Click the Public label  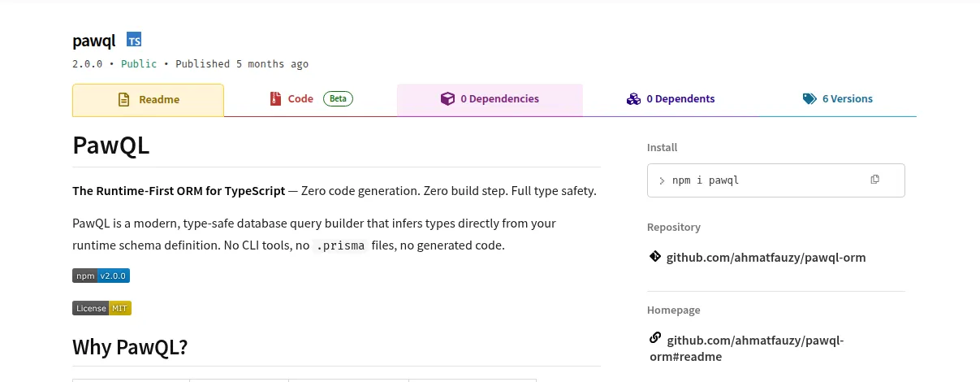(139, 63)
